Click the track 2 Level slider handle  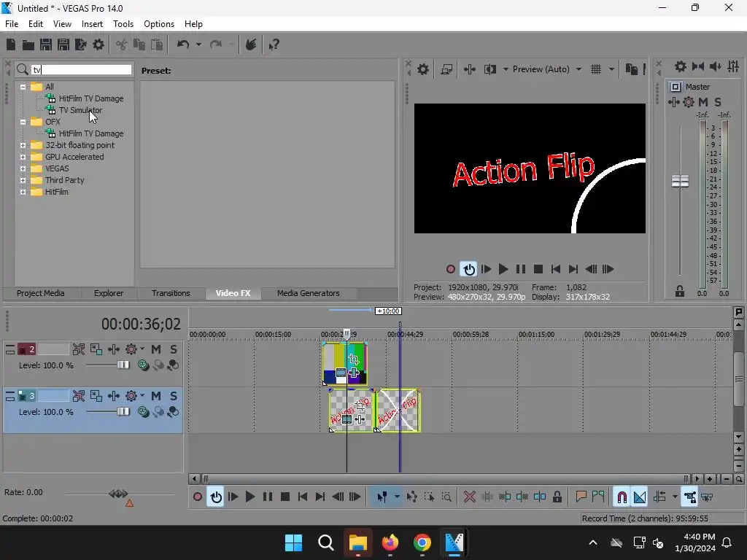click(x=123, y=365)
